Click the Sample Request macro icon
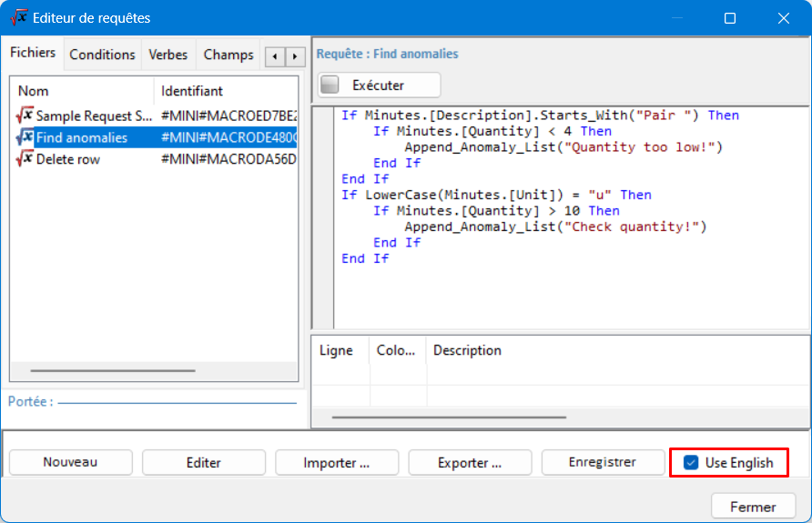The image size is (812, 523). [25, 116]
